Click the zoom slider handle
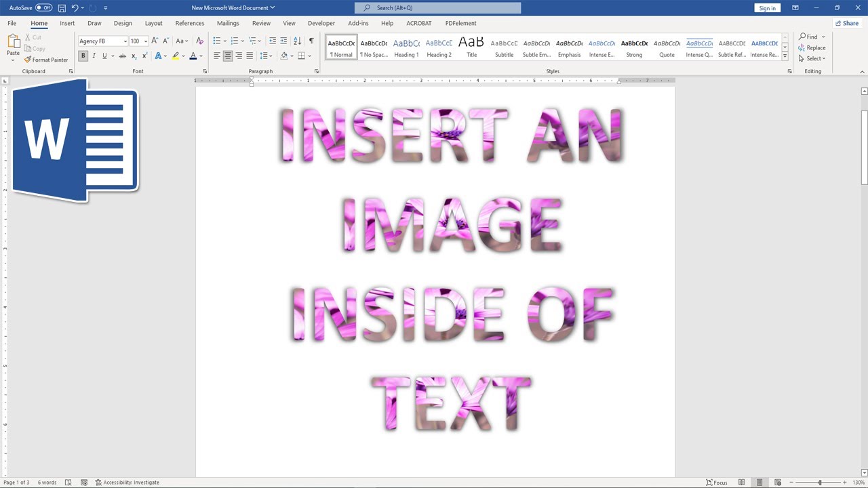This screenshot has height=488, width=868. click(820, 483)
